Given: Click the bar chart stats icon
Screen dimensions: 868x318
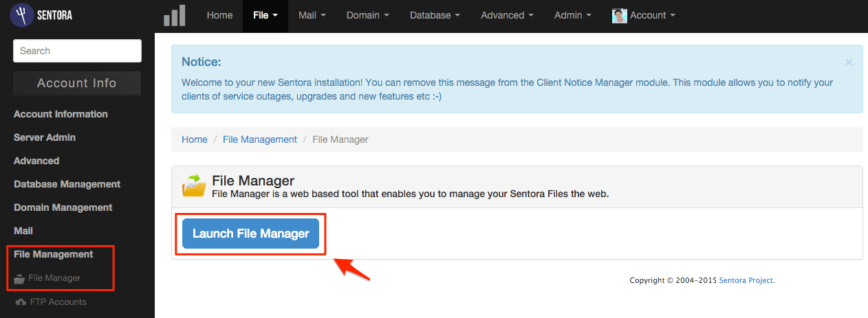Looking at the screenshot, I should (x=175, y=16).
